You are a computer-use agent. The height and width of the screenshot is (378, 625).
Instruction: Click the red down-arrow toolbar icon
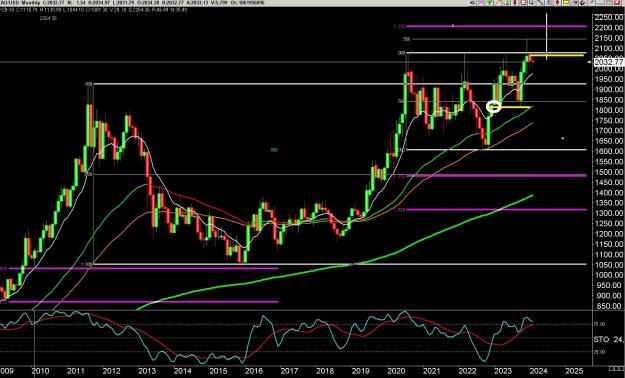[557, 2]
